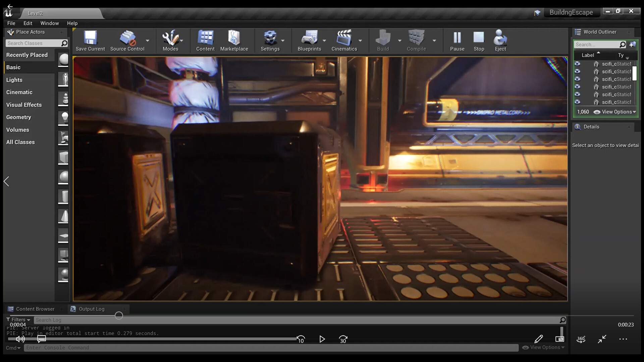Image resolution: width=644 pixels, height=362 pixels.
Task: Stop play-in-editor with Stop icon
Action: (x=479, y=38)
